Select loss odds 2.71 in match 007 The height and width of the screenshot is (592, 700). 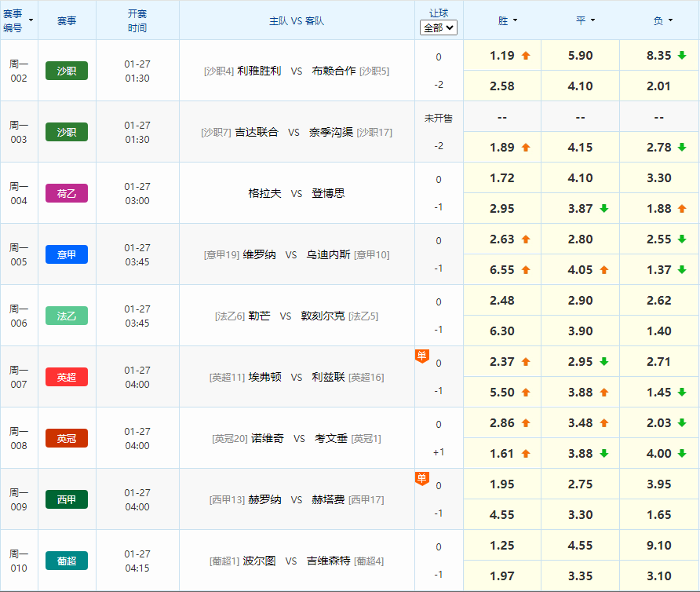coord(659,361)
